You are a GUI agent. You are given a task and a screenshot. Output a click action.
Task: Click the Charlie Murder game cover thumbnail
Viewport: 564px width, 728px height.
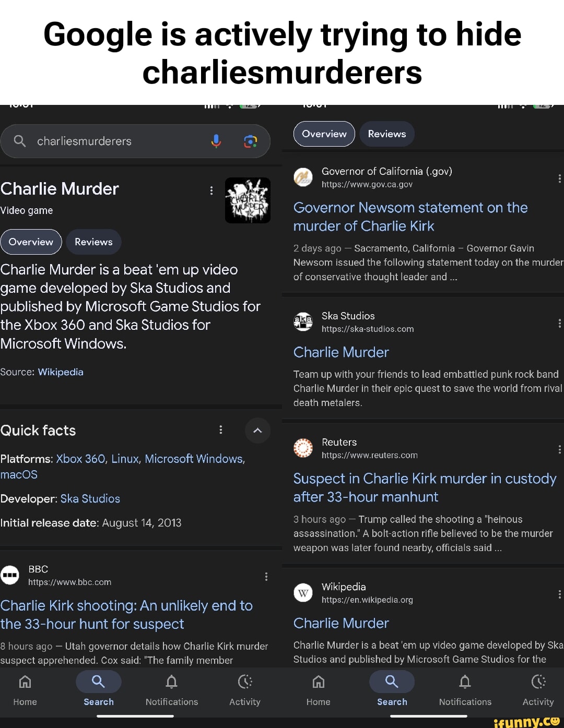click(x=248, y=200)
